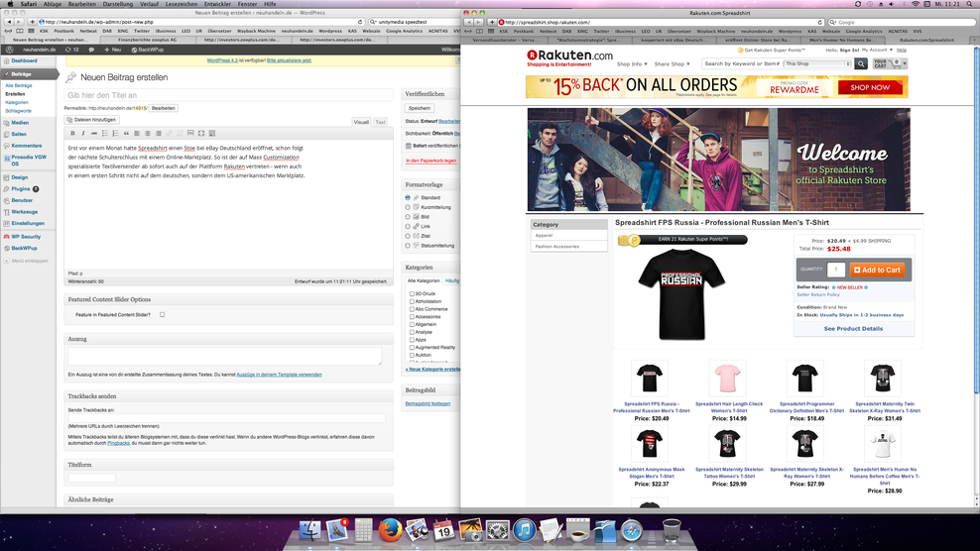The width and height of the screenshot is (980, 551).
Task: Collapse the WordPress admin menu (Menü einklappen)
Action: click(x=26, y=261)
